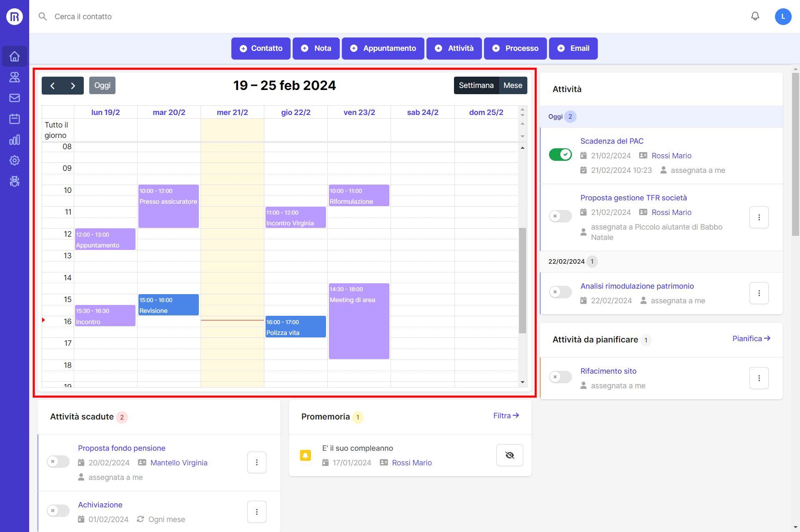
Task: Open the Email inbox icon in the sidebar
Action: pos(15,98)
